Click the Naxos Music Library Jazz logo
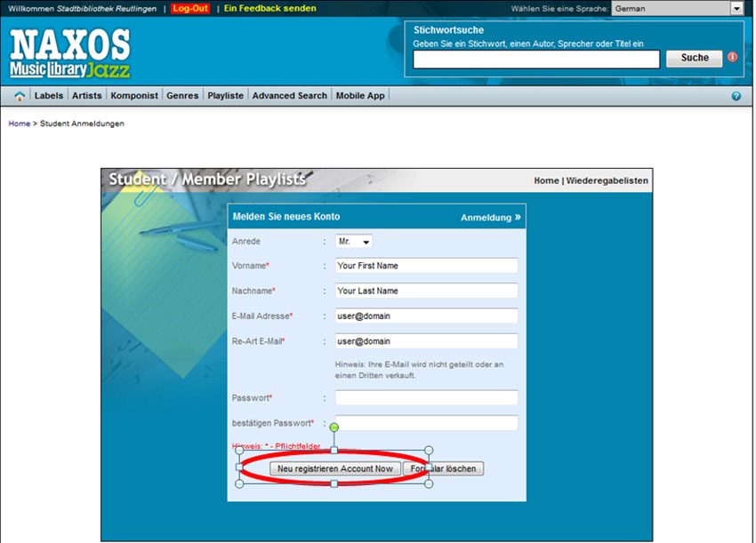This screenshot has height=543, width=756. point(70,54)
